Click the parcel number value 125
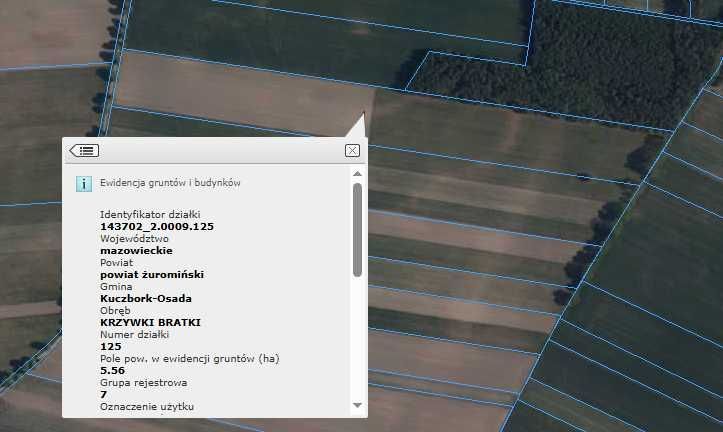The image size is (723, 432). point(110,346)
